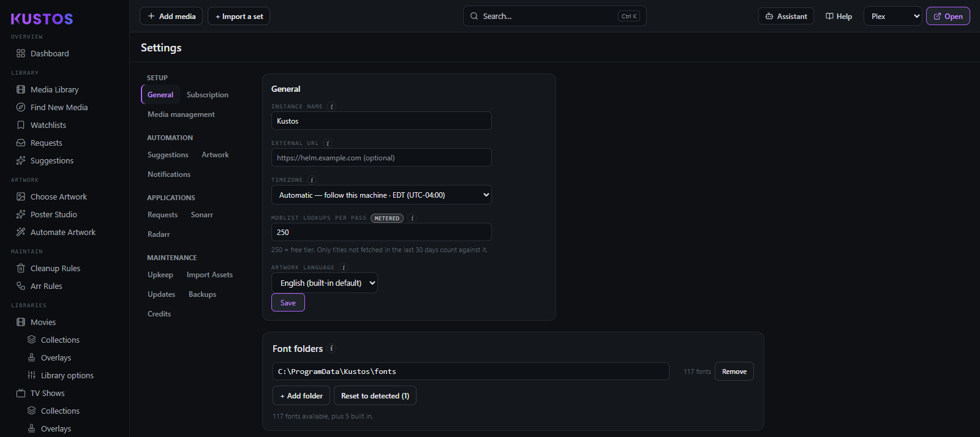Open the Timezone dropdown
Viewport: 980px width, 437px height.
381,195
